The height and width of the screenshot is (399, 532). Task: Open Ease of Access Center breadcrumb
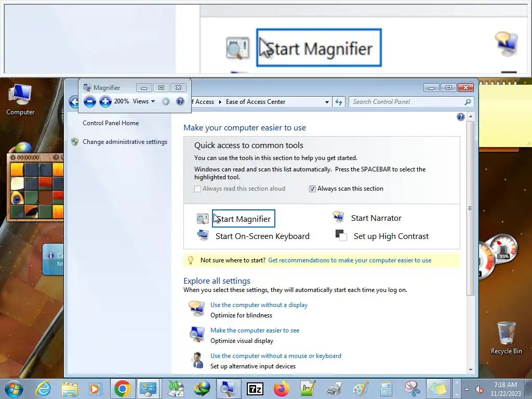(256, 102)
